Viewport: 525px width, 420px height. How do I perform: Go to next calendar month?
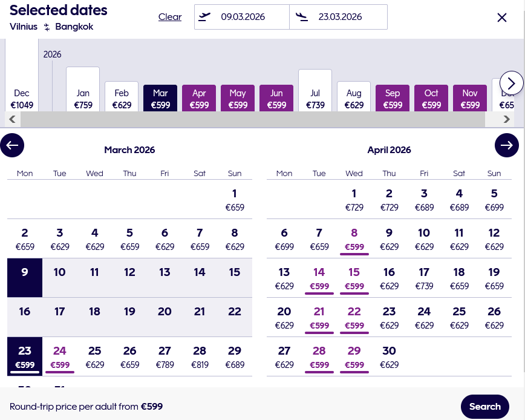[506, 145]
